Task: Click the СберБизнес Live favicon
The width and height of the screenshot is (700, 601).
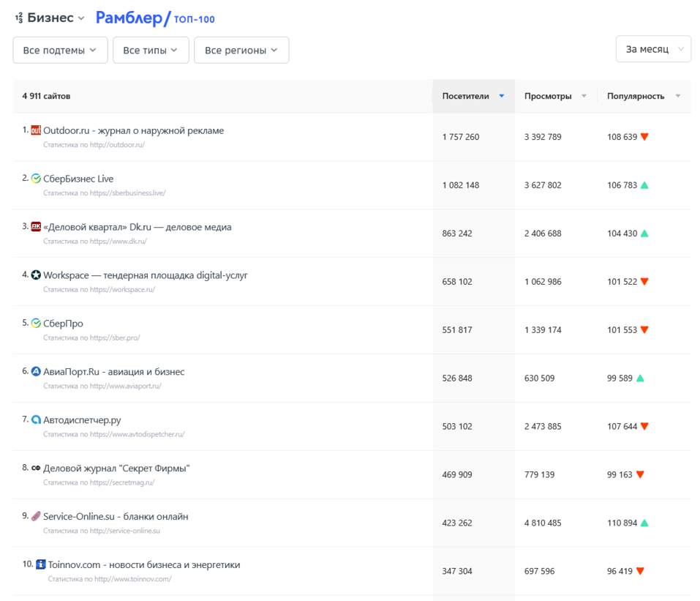Action: pyautogui.click(x=36, y=179)
